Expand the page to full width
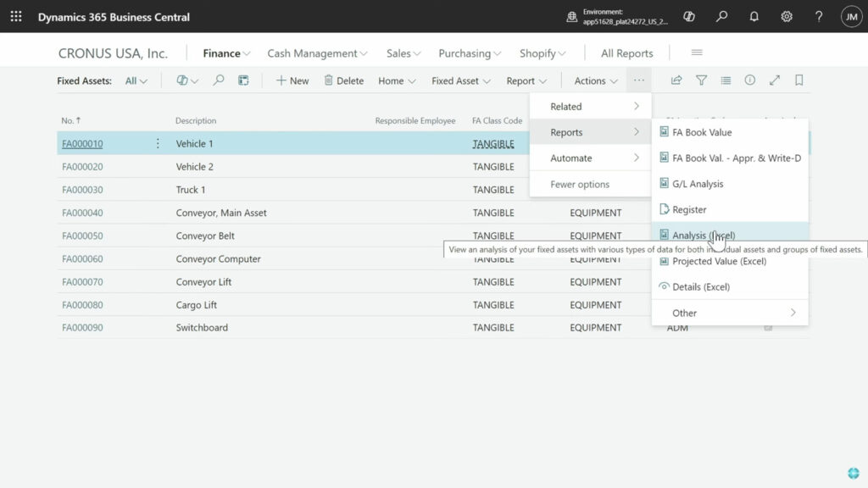Viewport: 868px width, 488px height. coord(775,80)
